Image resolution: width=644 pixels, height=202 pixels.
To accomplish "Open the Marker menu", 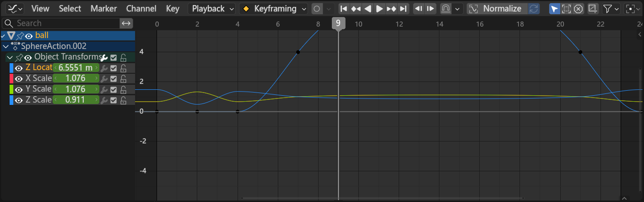I will point(103,8).
